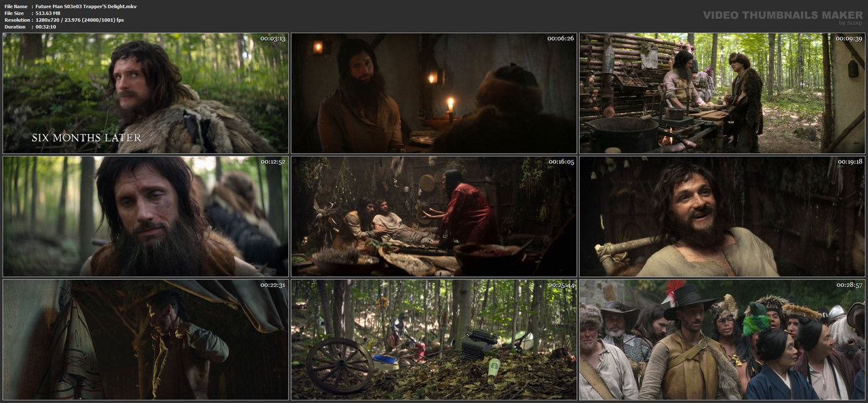Select the thumbnail at 00:09:39
Viewport: 868px width, 403px height.
[722, 93]
